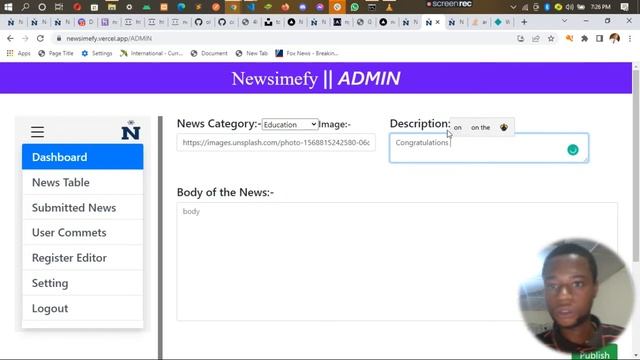Open the Windows Start menu
Screen dimensions: 640x360
pos(8,7)
